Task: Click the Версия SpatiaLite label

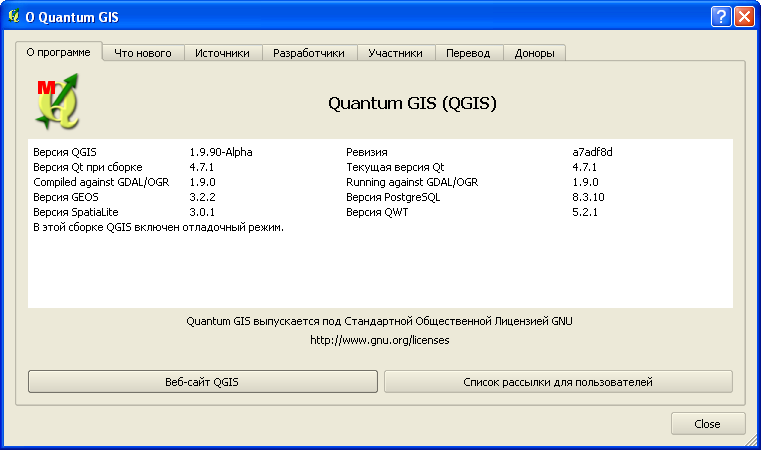Action: 76,213
